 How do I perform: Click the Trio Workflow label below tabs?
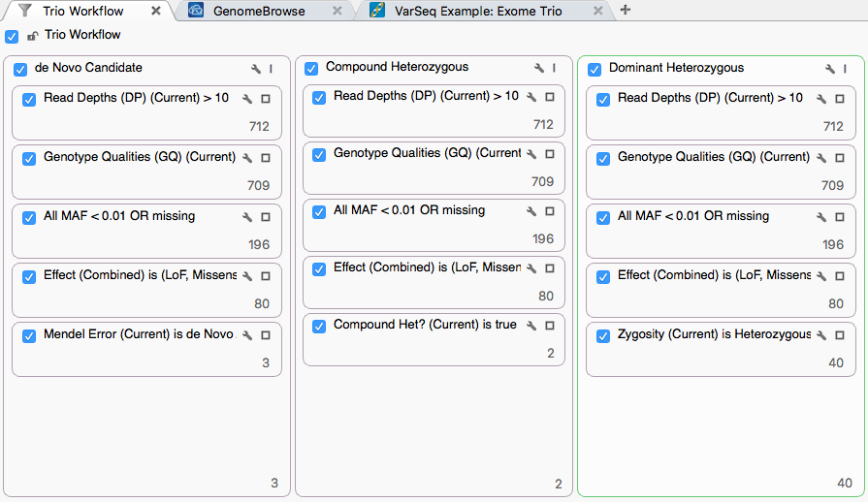[82, 35]
